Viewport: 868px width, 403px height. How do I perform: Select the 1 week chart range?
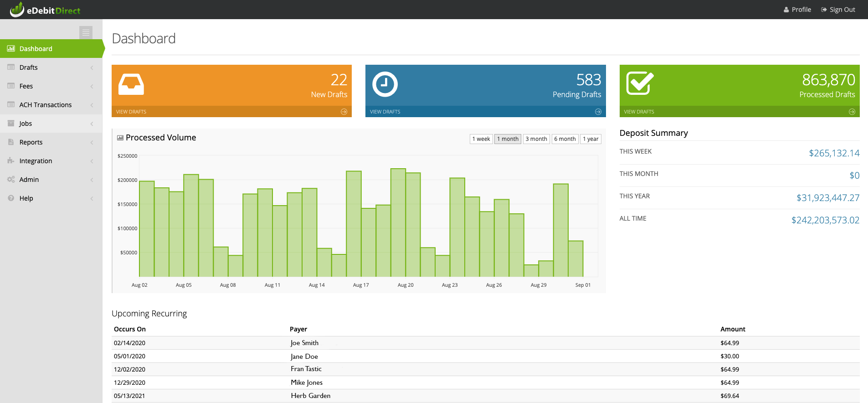tap(481, 139)
